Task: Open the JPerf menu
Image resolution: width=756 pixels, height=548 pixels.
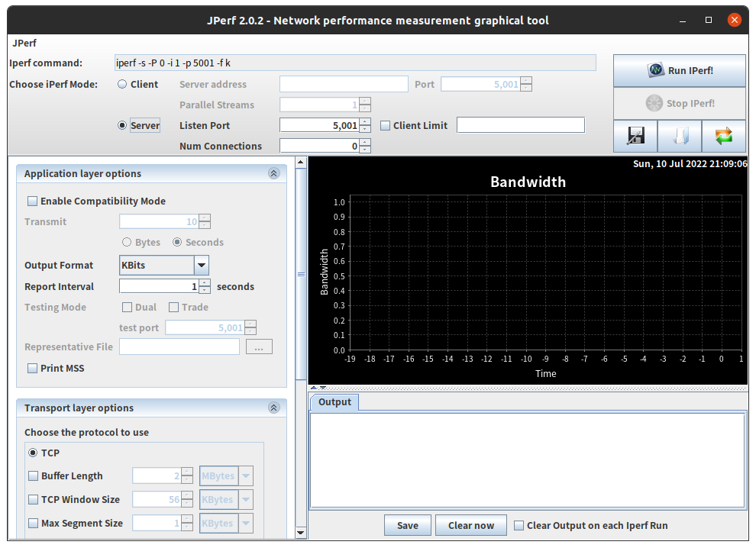Action: click(x=24, y=43)
